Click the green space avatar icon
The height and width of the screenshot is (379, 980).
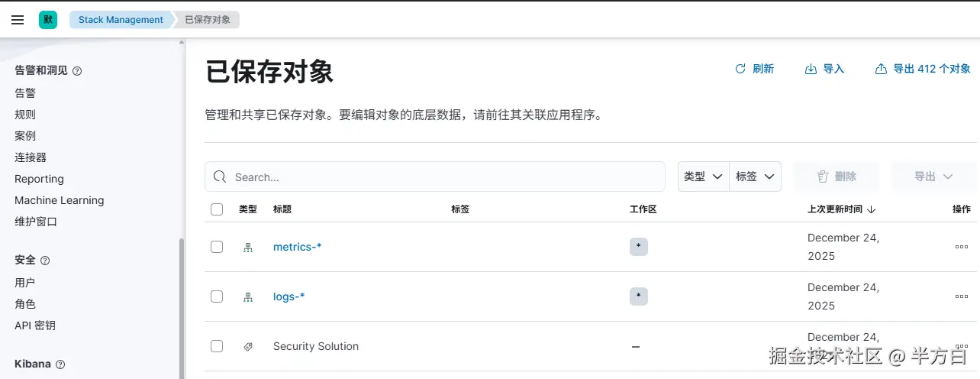tap(48, 20)
